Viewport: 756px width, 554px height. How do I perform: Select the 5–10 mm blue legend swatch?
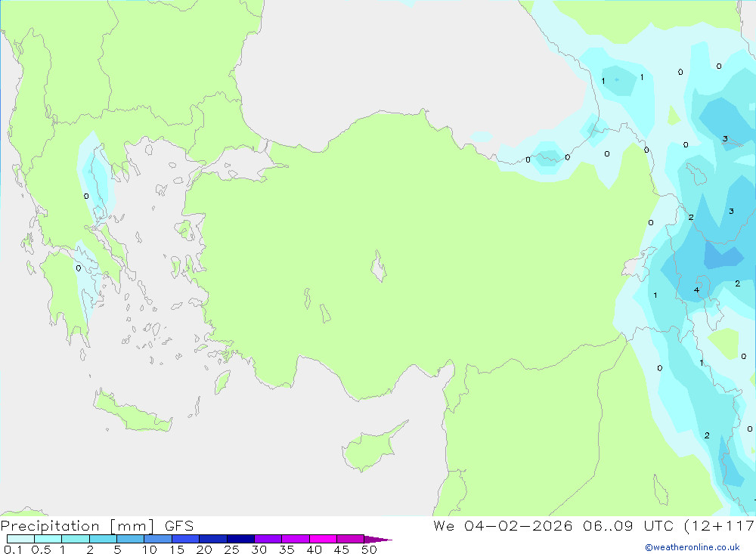130,539
